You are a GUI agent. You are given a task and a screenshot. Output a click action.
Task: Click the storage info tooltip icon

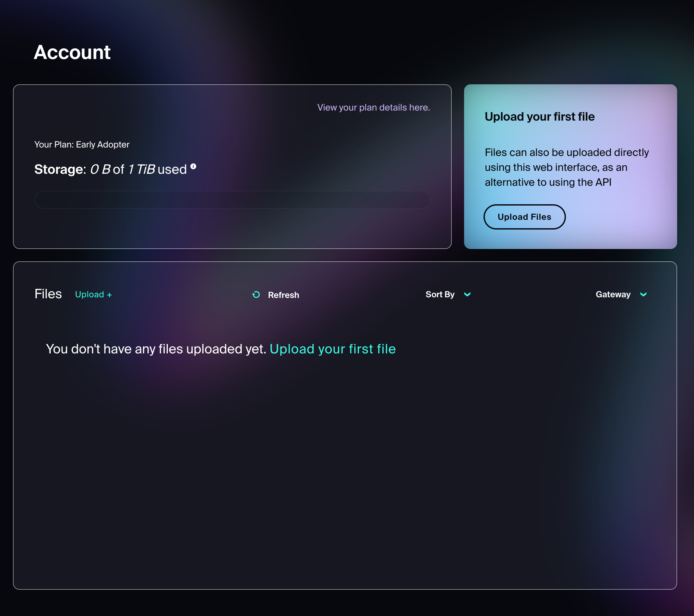coord(193,166)
